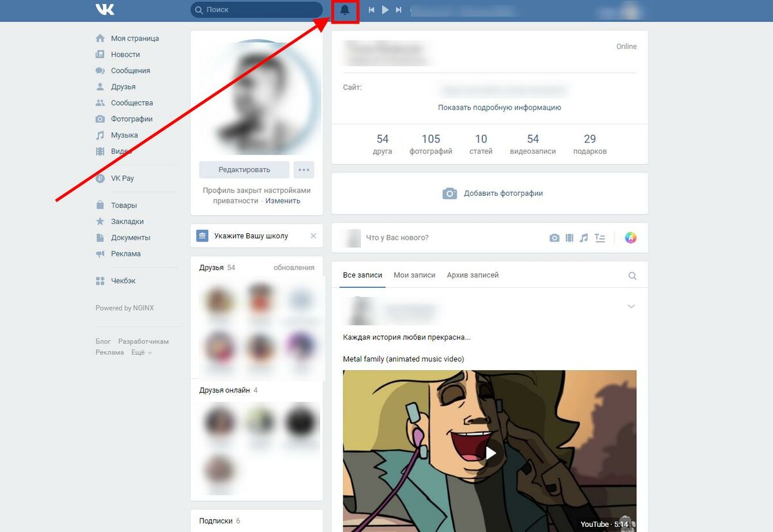Open the Подписки block header
This screenshot has height=532, width=773.
219,521
